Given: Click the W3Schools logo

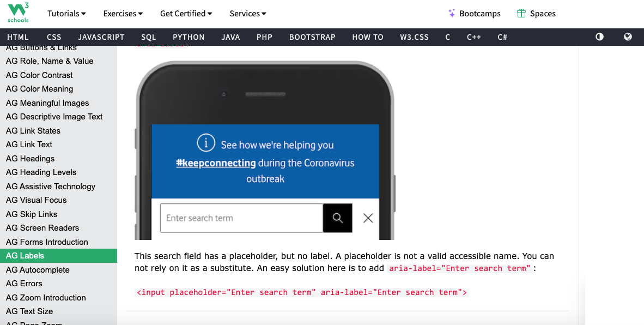Looking at the screenshot, I should point(17,13).
